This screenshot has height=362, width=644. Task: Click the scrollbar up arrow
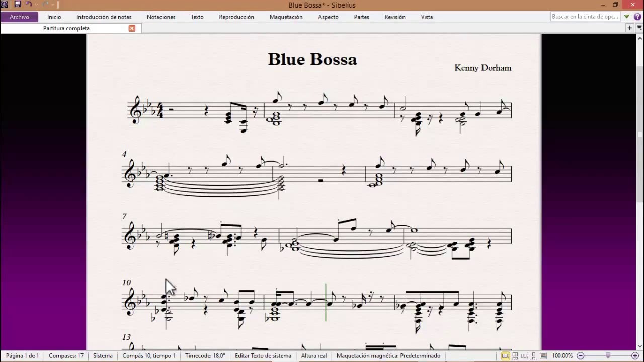640,38
